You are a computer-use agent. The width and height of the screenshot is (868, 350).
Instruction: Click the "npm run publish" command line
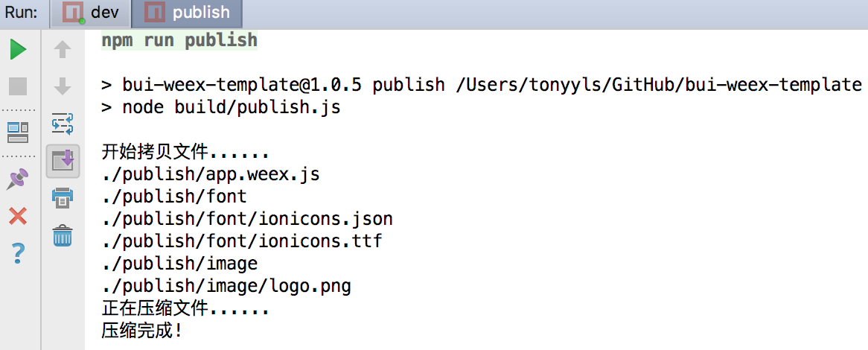[x=179, y=40]
